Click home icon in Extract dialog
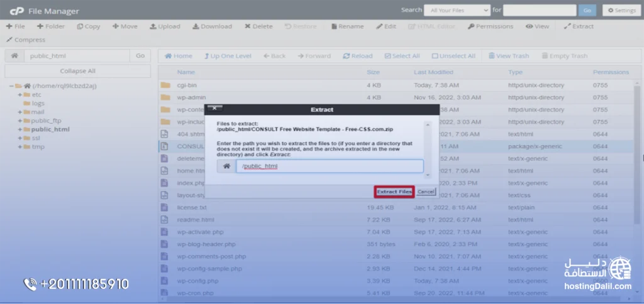Screen dimensions: 644x304 pos(226,166)
